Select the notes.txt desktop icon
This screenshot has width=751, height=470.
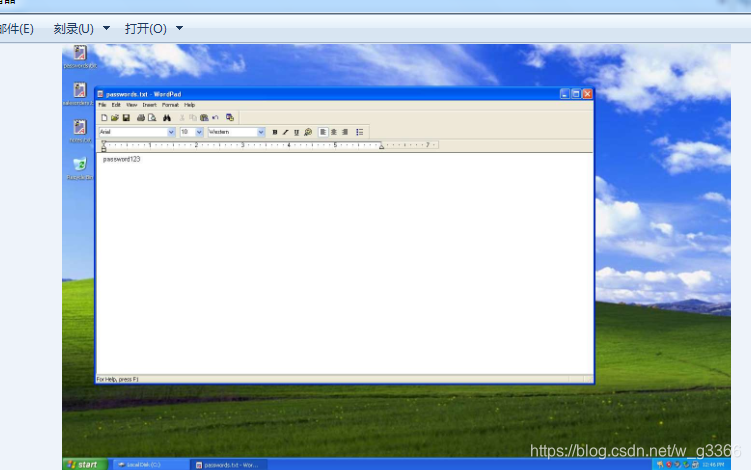coord(80,131)
